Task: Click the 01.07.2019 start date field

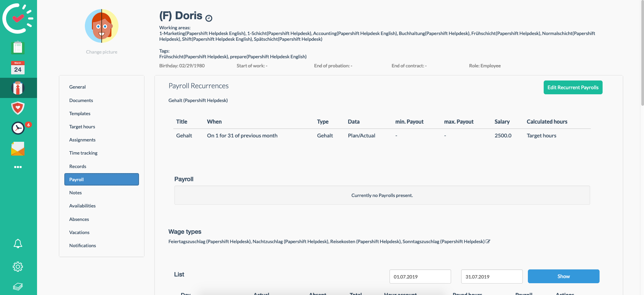Action: [420, 276]
